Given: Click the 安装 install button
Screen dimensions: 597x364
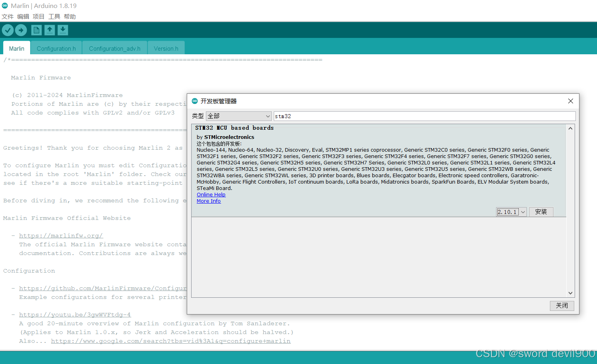Looking at the screenshot, I should [x=541, y=212].
